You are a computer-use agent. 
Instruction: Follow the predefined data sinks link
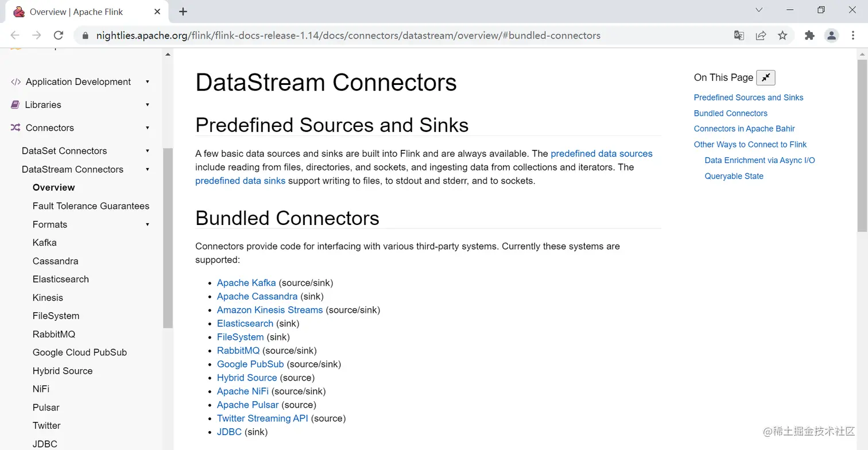tap(240, 181)
